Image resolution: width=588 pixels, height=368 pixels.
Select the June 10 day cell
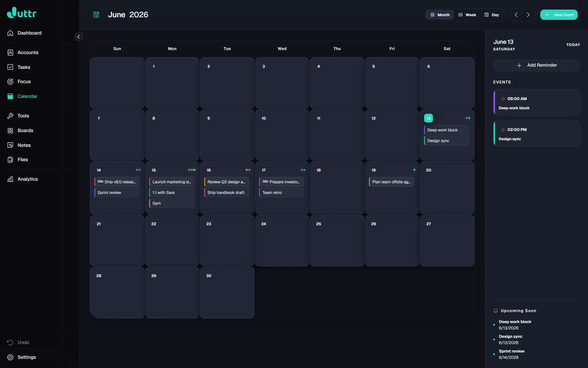(282, 135)
